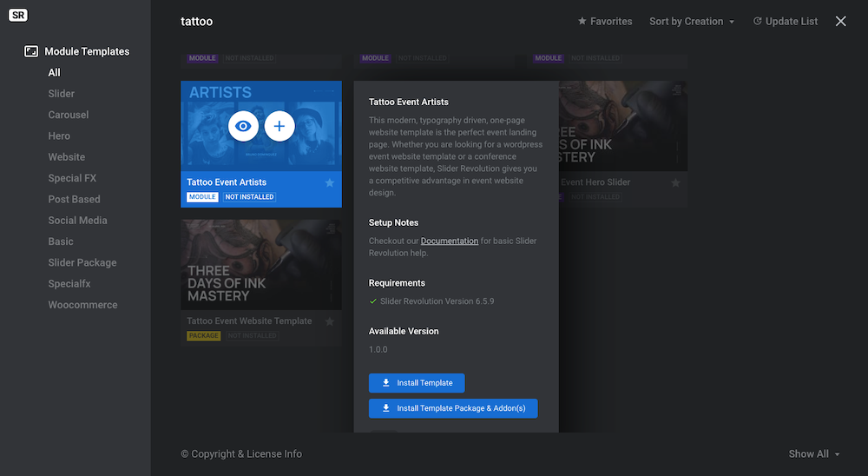The height and width of the screenshot is (476, 868).
Task: Click the SR logo icon
Action: point(17,15)
